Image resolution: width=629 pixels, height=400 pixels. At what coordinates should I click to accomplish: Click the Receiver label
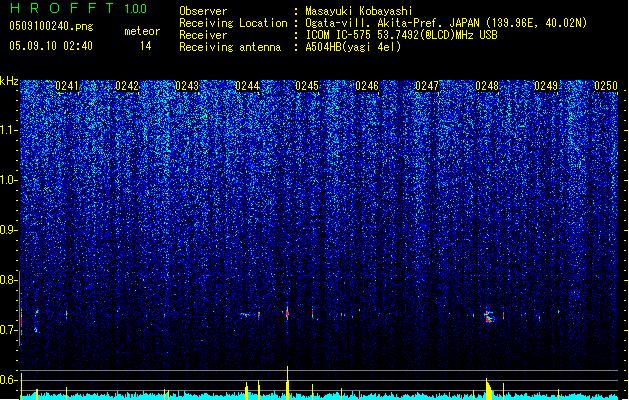[x=203, y=35]
